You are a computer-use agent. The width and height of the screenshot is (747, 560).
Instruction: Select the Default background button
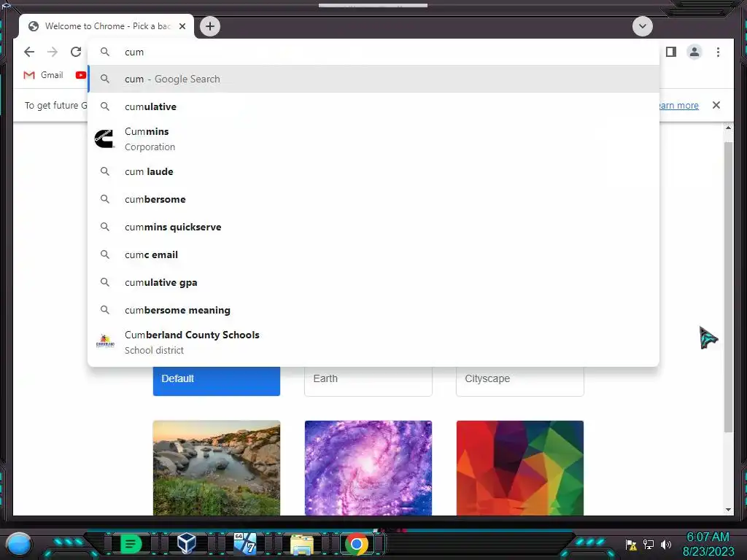click(x=216, y=381)
